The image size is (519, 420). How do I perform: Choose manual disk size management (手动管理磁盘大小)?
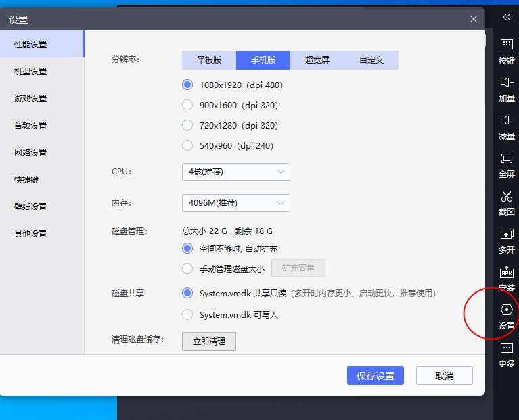(187, 269)
